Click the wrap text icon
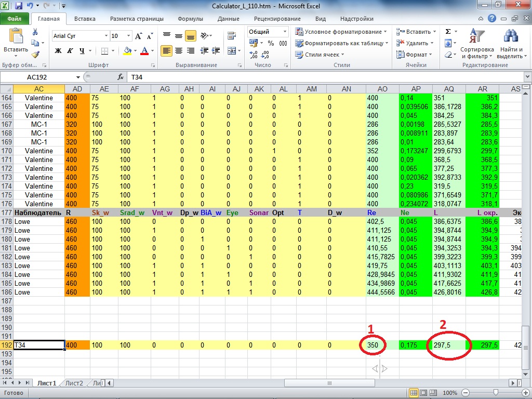This screenshot has width=532, height=399. 232,35
